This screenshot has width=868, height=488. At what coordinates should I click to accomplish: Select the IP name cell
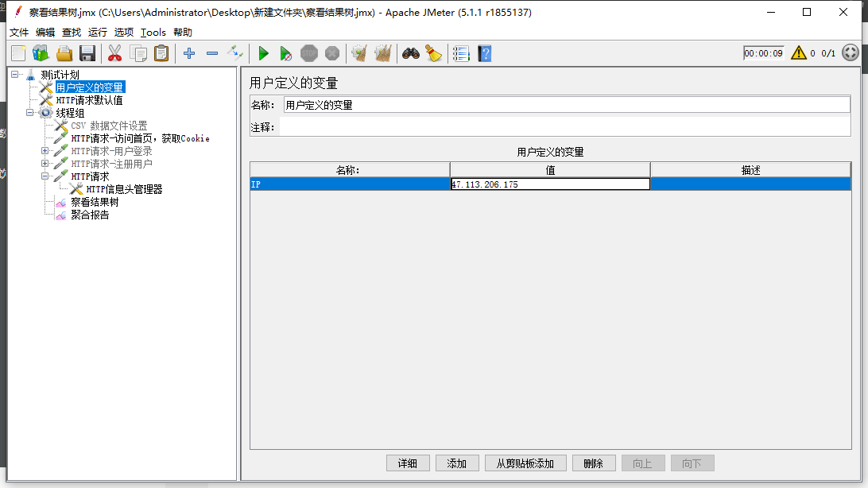350,184
